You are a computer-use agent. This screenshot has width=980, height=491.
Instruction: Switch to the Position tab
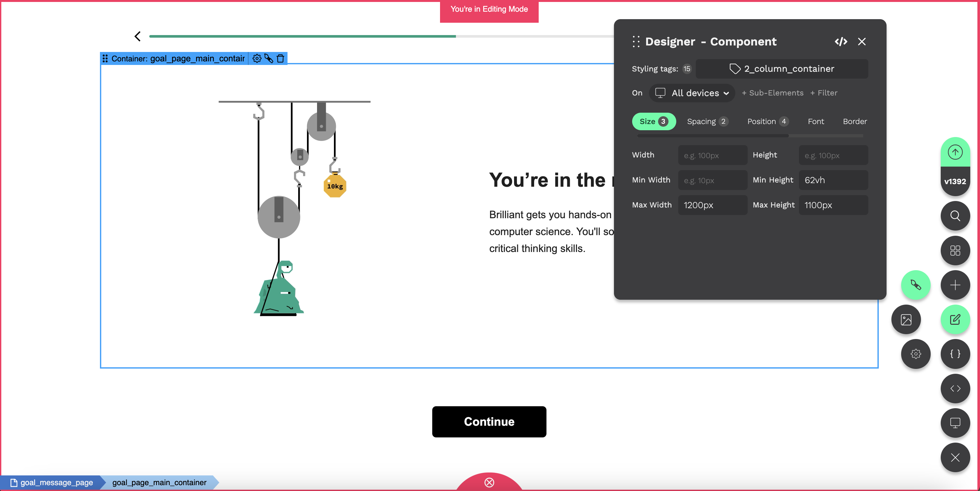pos(767,121)
